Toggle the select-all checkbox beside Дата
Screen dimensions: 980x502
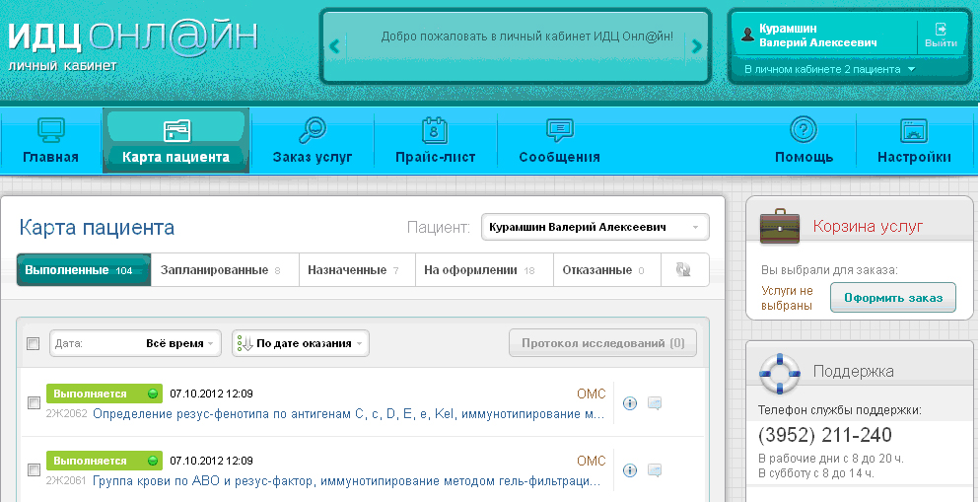click(33, 343)
